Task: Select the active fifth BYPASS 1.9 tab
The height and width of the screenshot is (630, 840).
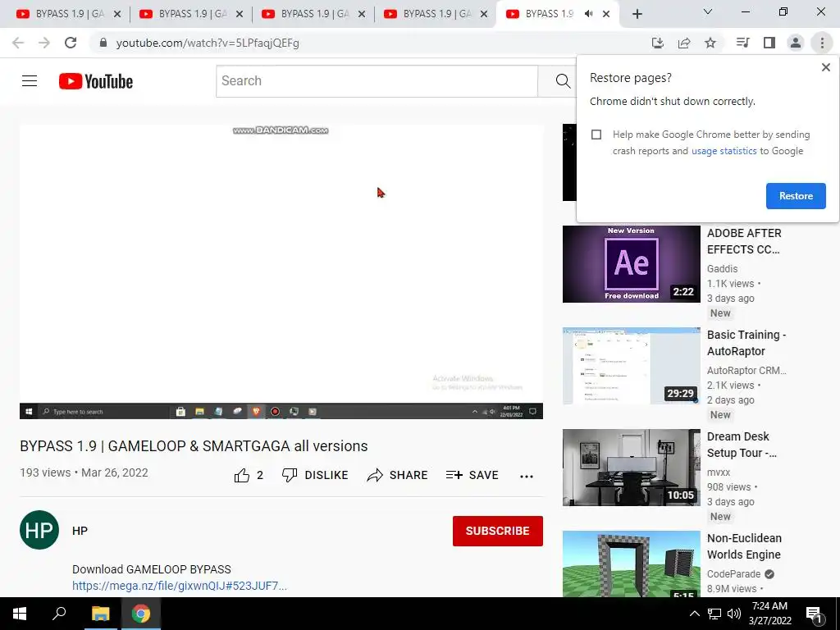Action: [549, 14]
